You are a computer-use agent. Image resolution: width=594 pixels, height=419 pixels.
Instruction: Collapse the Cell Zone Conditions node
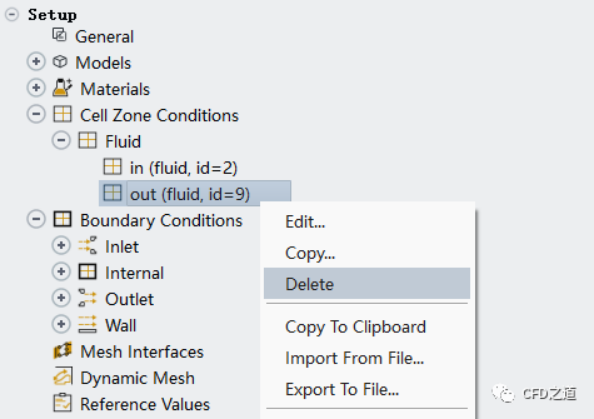point(36,114)
